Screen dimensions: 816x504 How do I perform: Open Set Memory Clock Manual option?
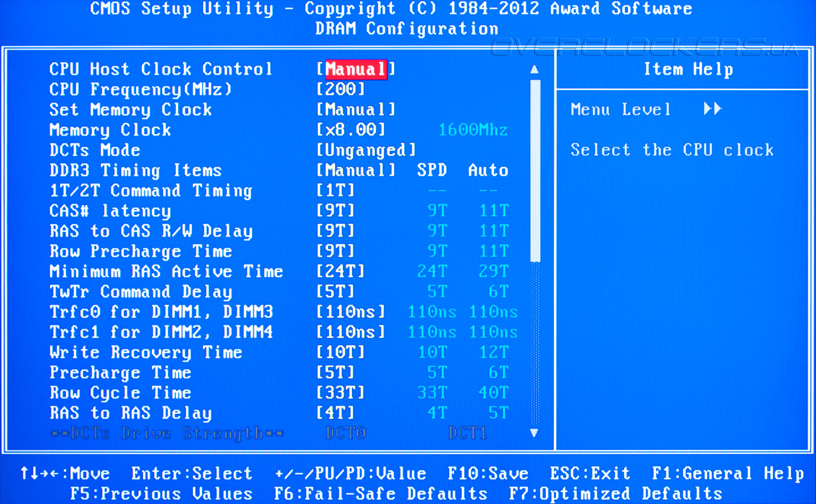[356, 110]
